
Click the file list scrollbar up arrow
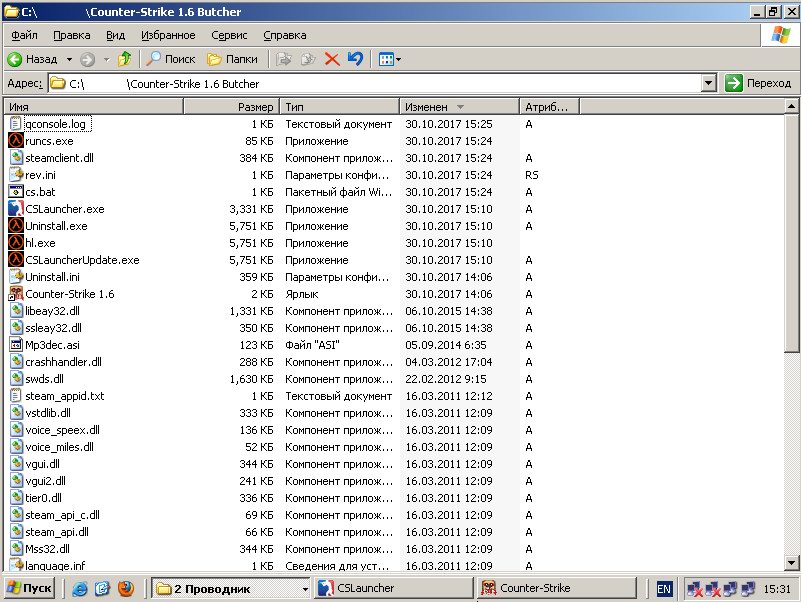(x=791, y=106)
